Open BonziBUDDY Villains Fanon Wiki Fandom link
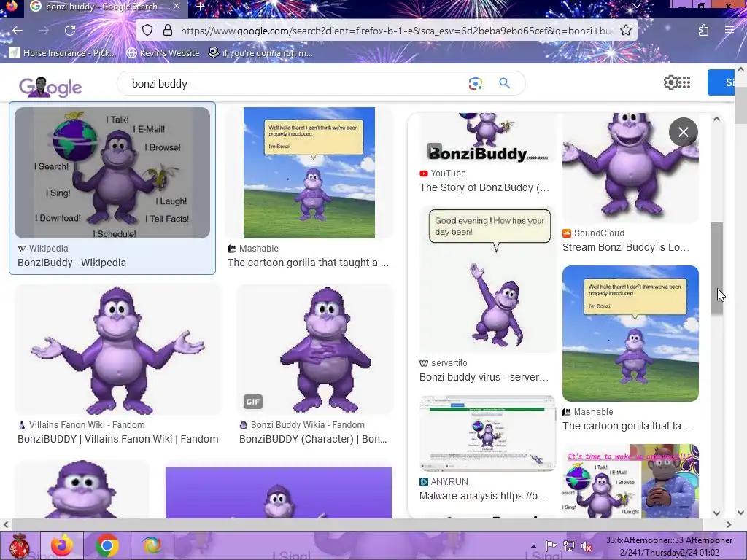747x560 pixels. (x=118, y=439)
